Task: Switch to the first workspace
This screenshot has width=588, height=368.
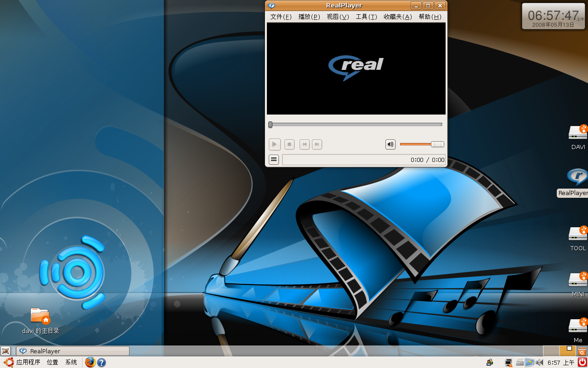Action: (x=551, y=351)
